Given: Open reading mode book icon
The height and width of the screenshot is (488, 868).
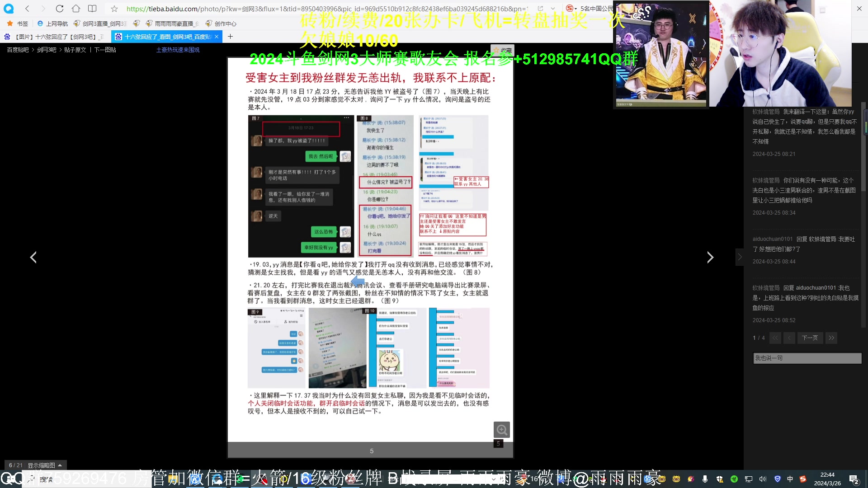Looking at the screenshot, I should [x=92, y=9].
